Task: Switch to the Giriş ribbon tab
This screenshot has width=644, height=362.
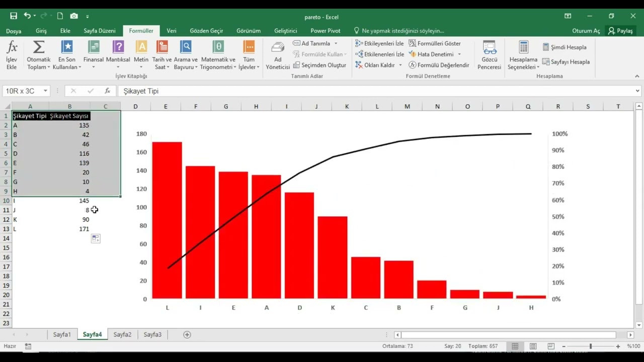Action: [41, 31]
